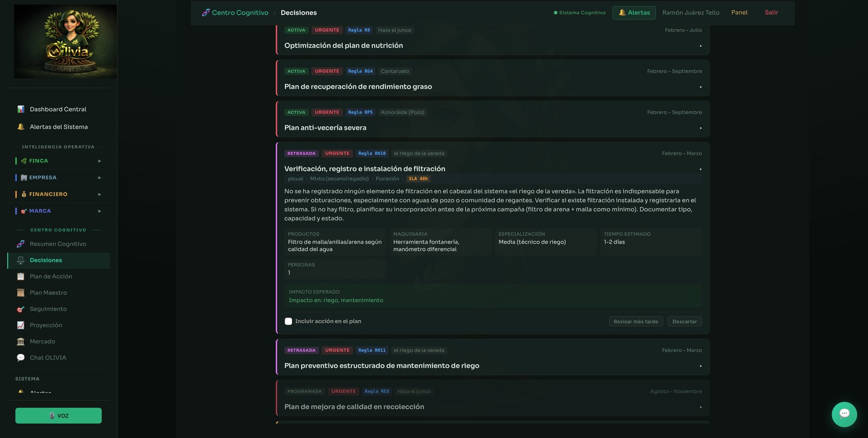
Task: Click the Proyección chart icon
Action: coord(21,325)
